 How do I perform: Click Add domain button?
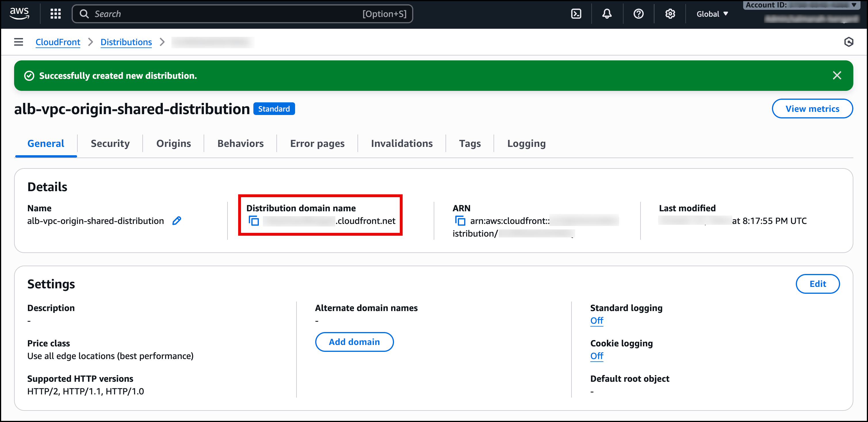(x=354, y=342)
